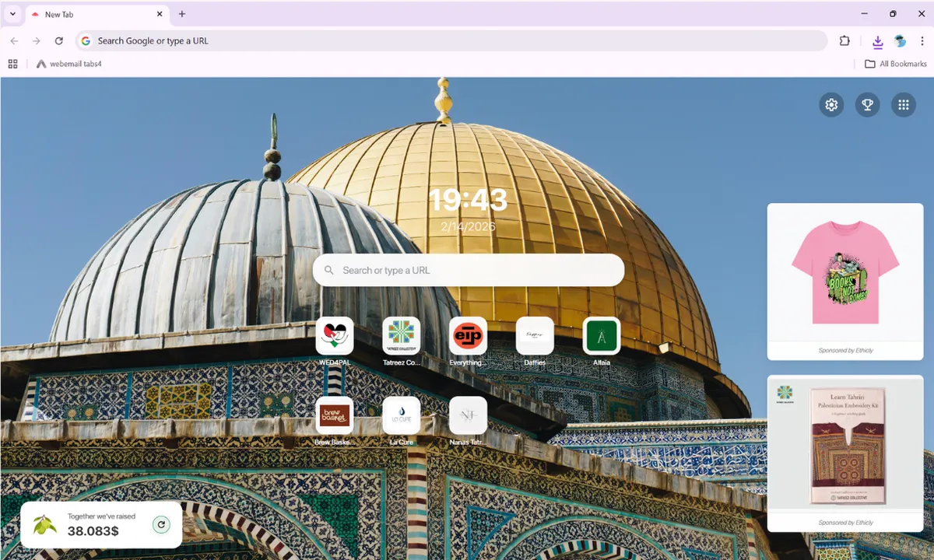Click the 38.083$ raised amount
Screen dimensions: 934x560
(x=93, y=531)
